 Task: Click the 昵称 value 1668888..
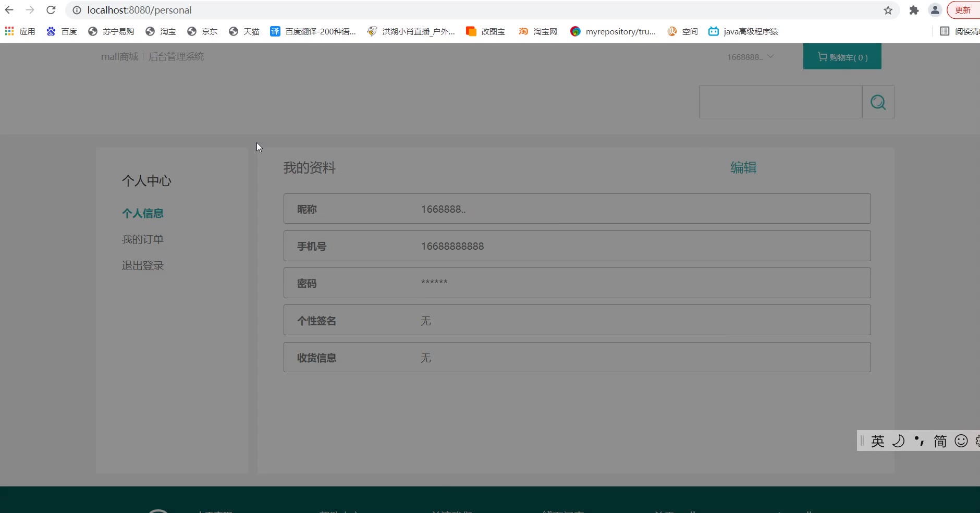click(x=444, y=209)
